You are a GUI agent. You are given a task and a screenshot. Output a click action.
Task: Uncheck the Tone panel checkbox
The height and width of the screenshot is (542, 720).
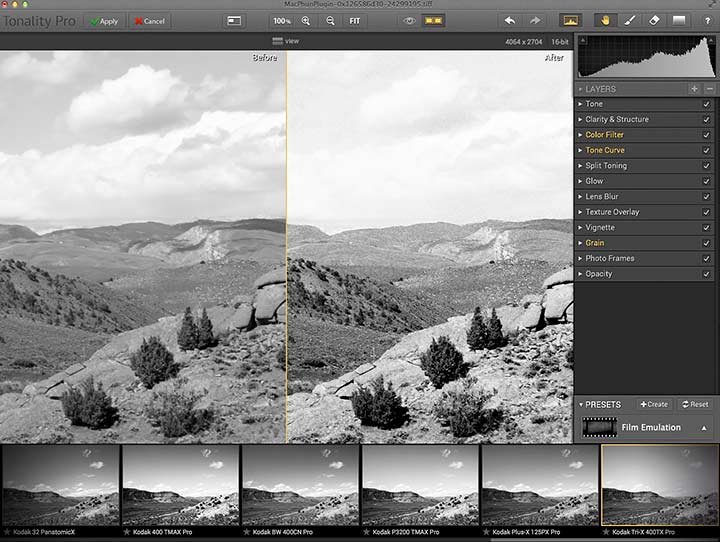coord(706,104)
